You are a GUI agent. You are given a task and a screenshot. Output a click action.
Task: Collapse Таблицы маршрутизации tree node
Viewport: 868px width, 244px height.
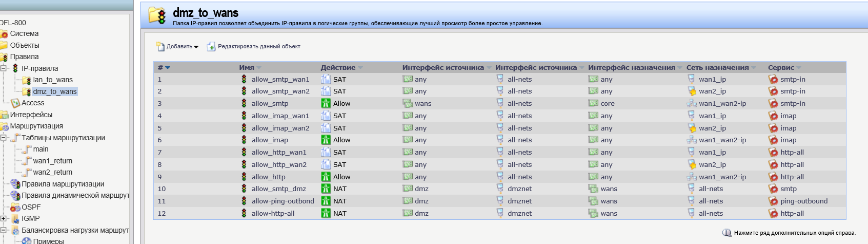click(3, 138)
